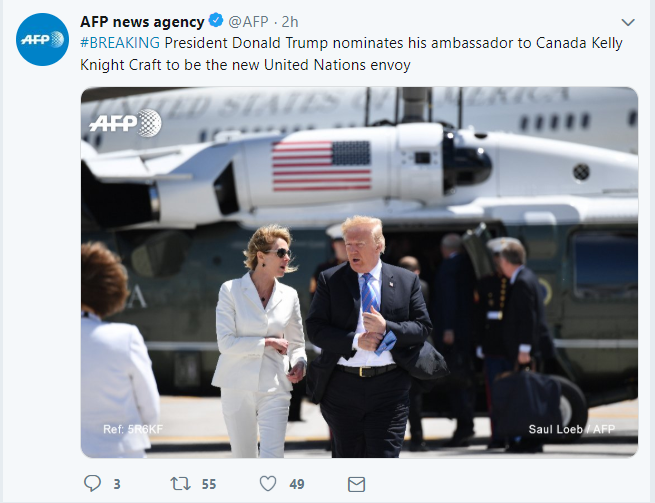Open the tweet's 2h timestamp permalink
655x503 pixels.
click(x=290, y=21)
